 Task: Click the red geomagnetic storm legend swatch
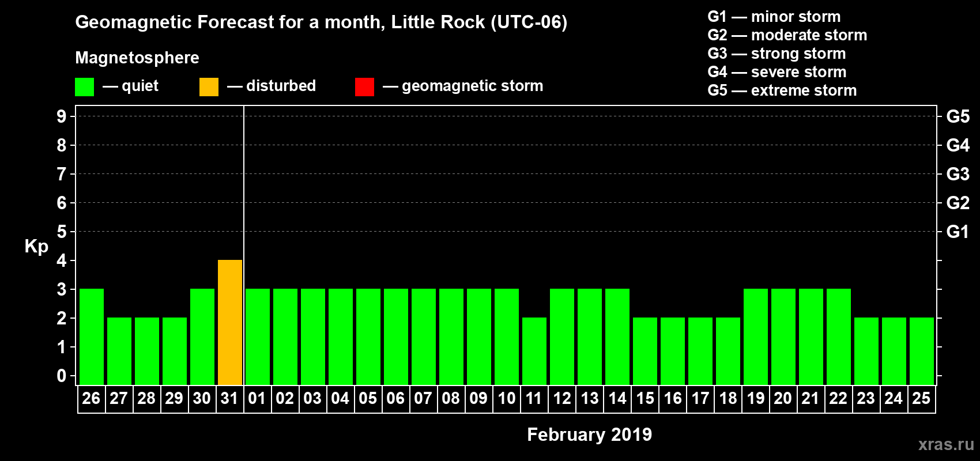tap(364, 87)
